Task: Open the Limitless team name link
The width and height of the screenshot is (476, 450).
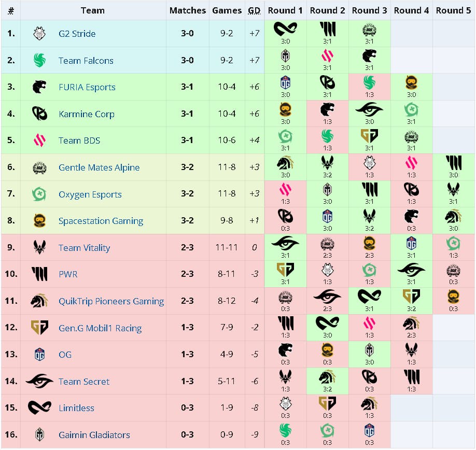Action: click(x=76, y=408)
